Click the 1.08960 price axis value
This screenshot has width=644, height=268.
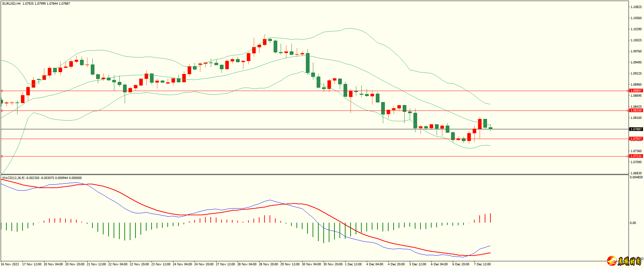click(x=636, y=85)
